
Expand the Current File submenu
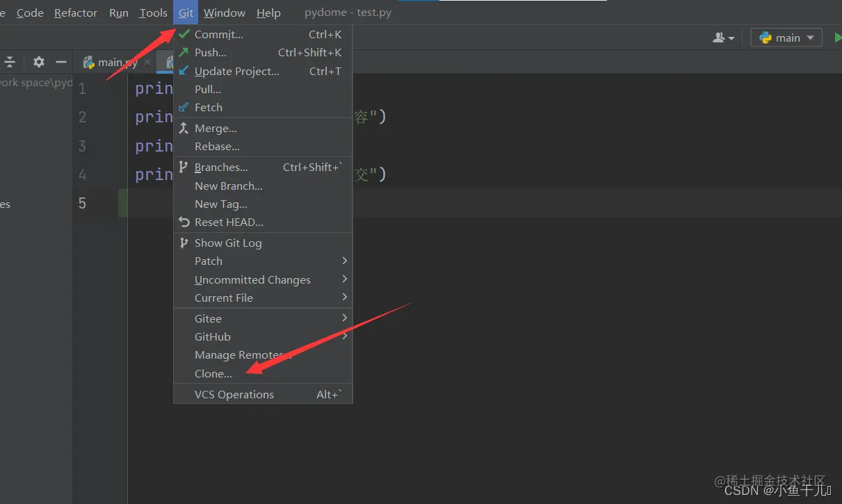click(263, 298)
